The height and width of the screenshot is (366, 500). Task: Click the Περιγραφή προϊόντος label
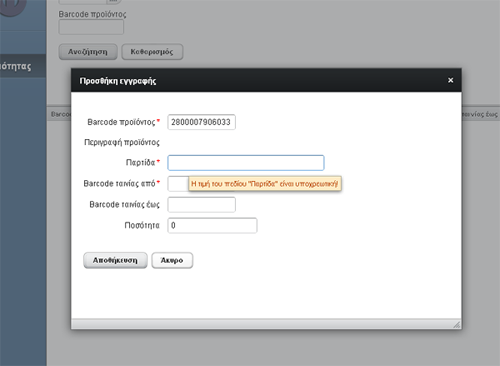122,142
